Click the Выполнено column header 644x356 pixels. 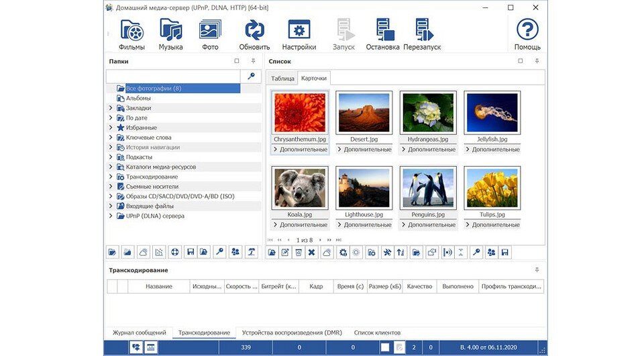(458, 287)
